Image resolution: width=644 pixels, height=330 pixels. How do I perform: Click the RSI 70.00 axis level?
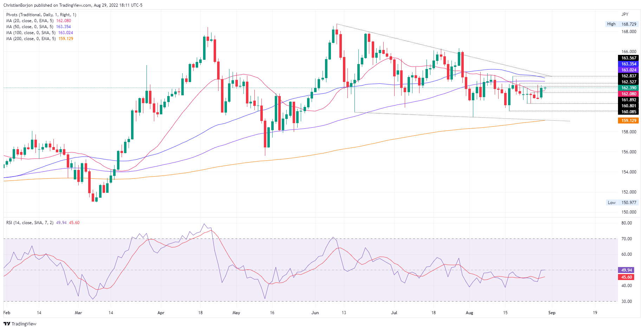point(626,239)
